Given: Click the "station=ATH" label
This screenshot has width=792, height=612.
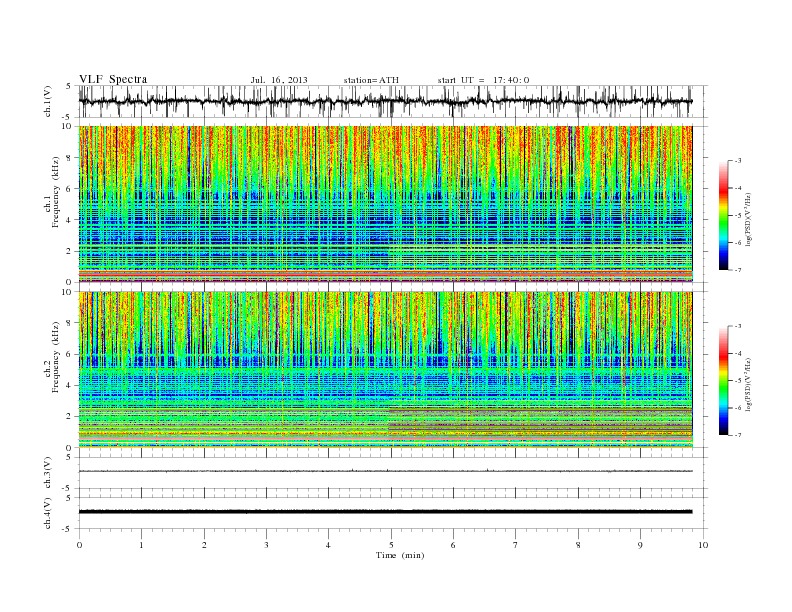Looking at the screenshot, I should 371,80.
